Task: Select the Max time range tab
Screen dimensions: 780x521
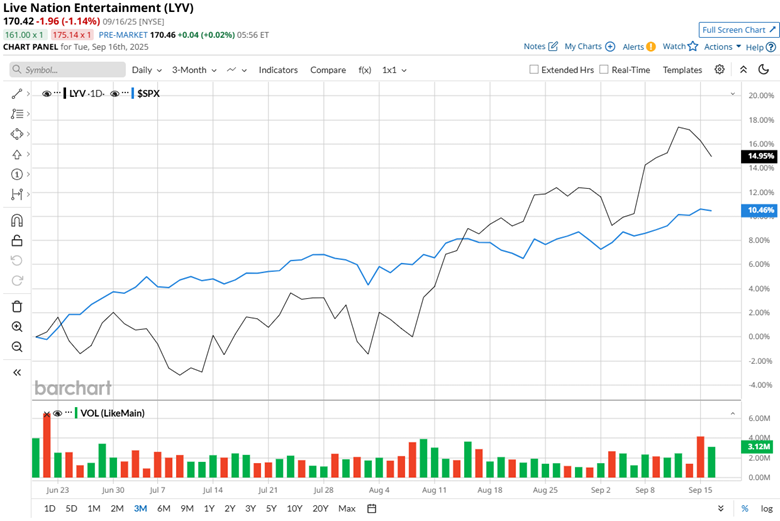Action: coord(347,509)
